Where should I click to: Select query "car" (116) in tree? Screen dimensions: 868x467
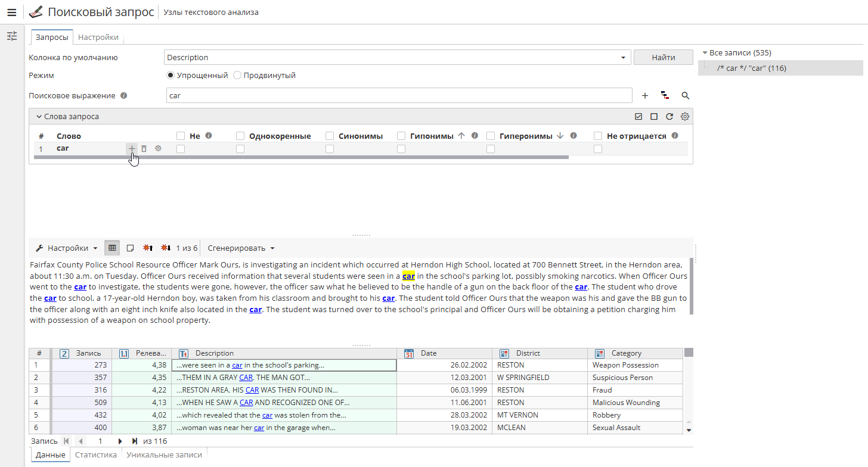[780, 68]
